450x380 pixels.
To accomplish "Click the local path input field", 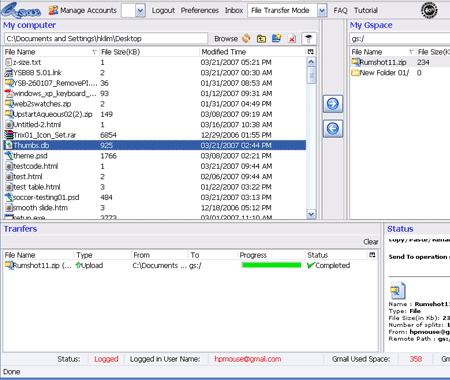I will 106,39.
